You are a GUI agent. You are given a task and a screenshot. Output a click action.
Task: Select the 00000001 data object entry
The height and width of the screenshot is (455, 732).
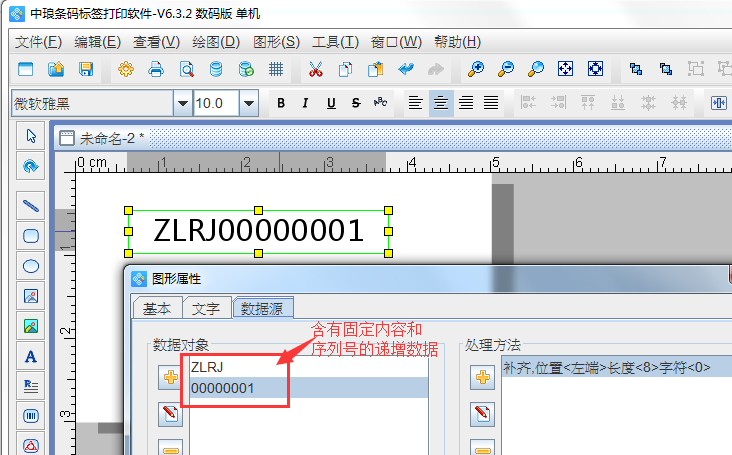[222, 388]
